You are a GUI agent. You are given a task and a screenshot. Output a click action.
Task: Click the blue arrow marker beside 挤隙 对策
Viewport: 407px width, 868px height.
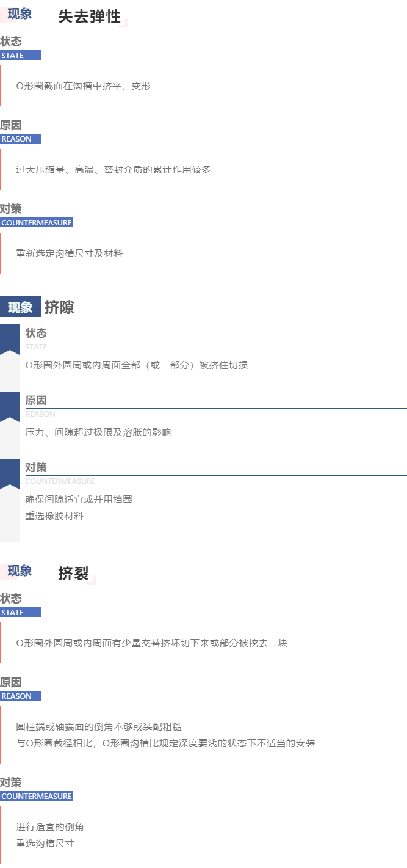[x=10, y=474]
